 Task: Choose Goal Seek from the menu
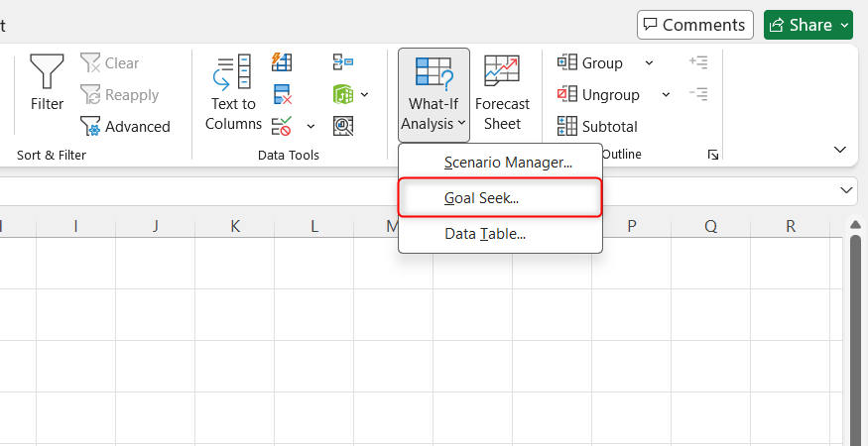pyautogui.click(x=500, y=197)
